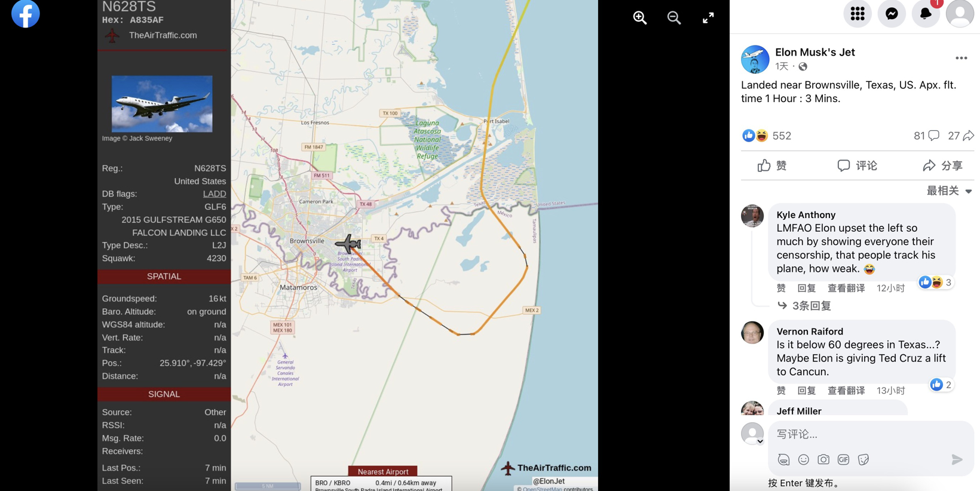Image resolution: width=980 pixels, height=491 pixels.
Task: Like Kyle Anthony's comment
Action: tap(781, 288)
